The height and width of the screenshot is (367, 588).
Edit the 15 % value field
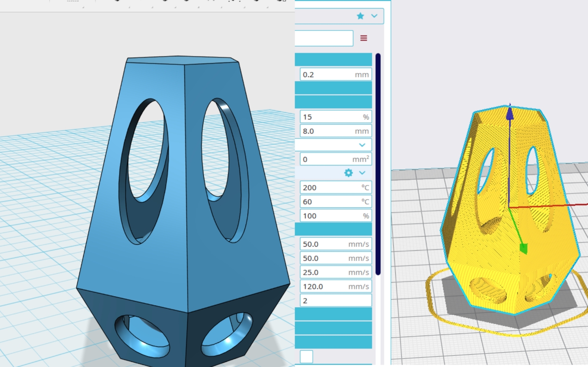point(336,117)
